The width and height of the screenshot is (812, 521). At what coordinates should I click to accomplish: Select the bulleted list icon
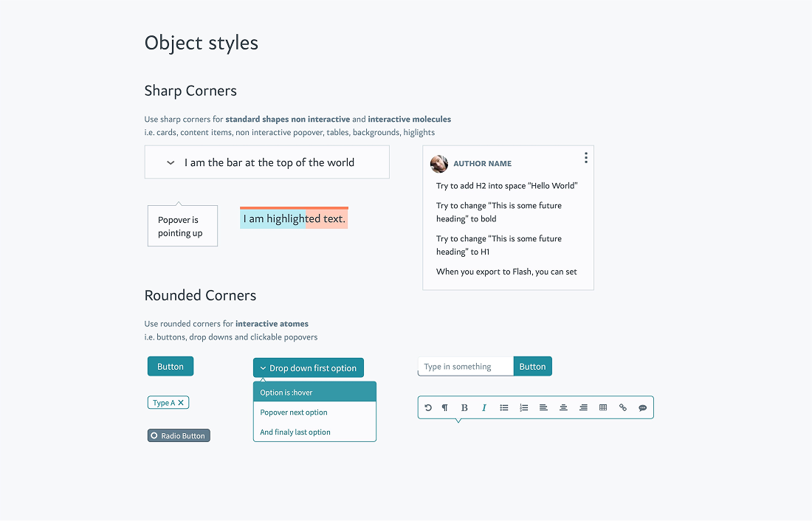(504, 407)
